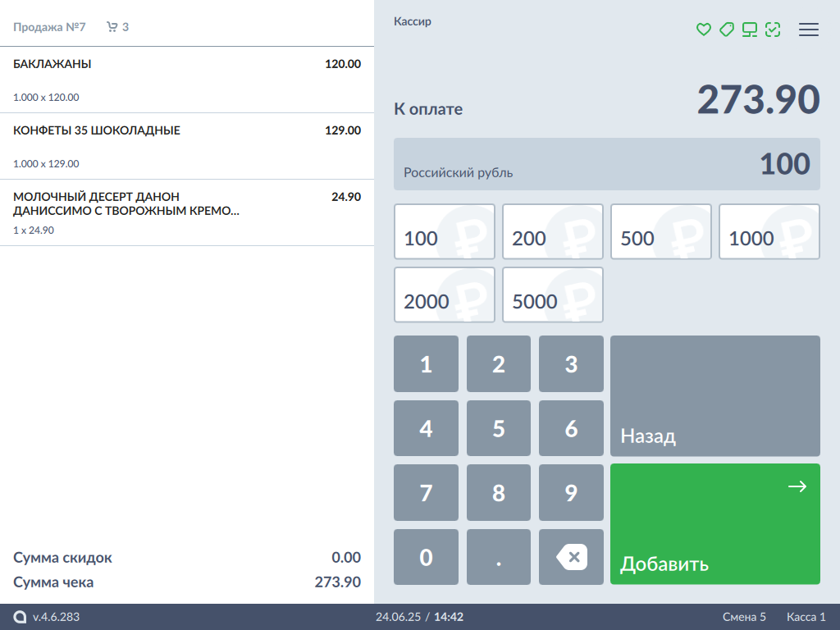Click the logo icon beside version number
Viewport: 840px width, 630px height.
click(20, 617)
